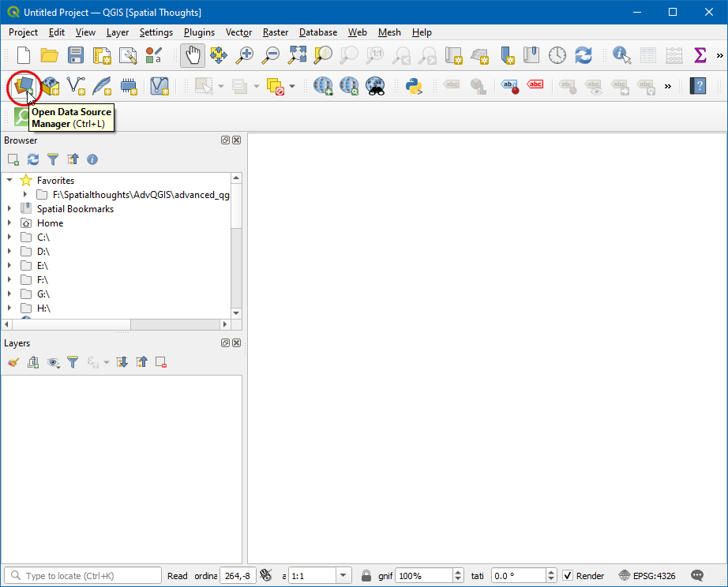Collapse the Favorites tree node
Image resolution: width=728 pixels, height=587 pixels.
(x=9, y=181)
